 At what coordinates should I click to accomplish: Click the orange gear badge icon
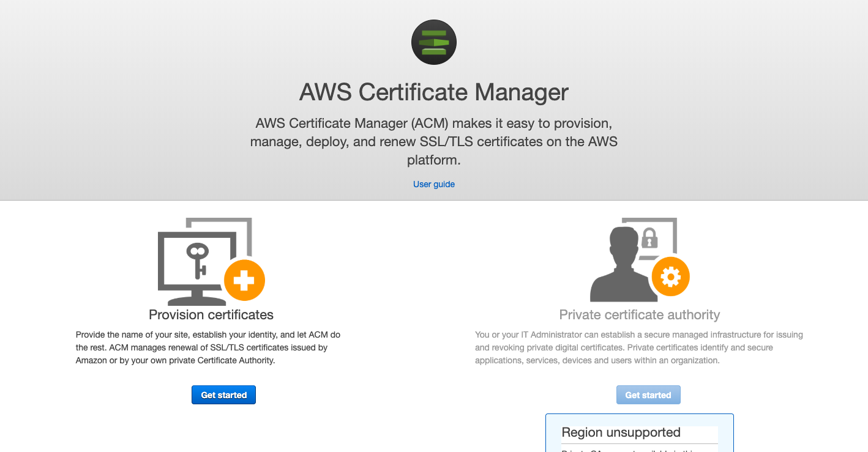coord(670,277)
